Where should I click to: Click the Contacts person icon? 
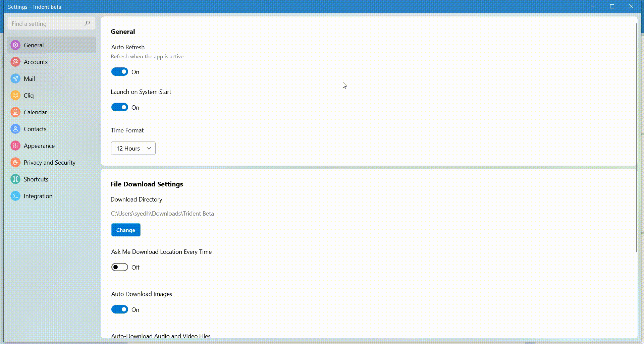point(15,129)
